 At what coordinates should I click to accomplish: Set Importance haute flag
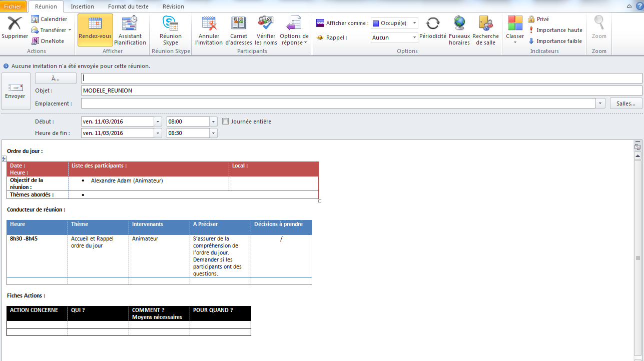tap(555, 30)
